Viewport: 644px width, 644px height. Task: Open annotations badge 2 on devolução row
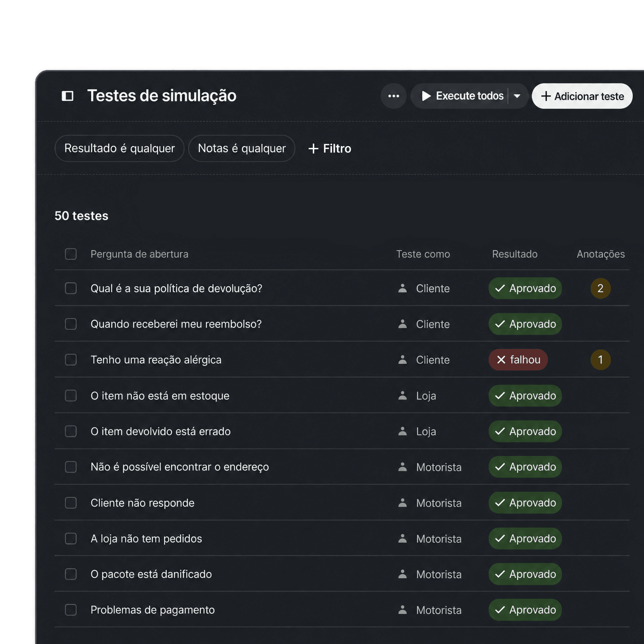(600, 288)
